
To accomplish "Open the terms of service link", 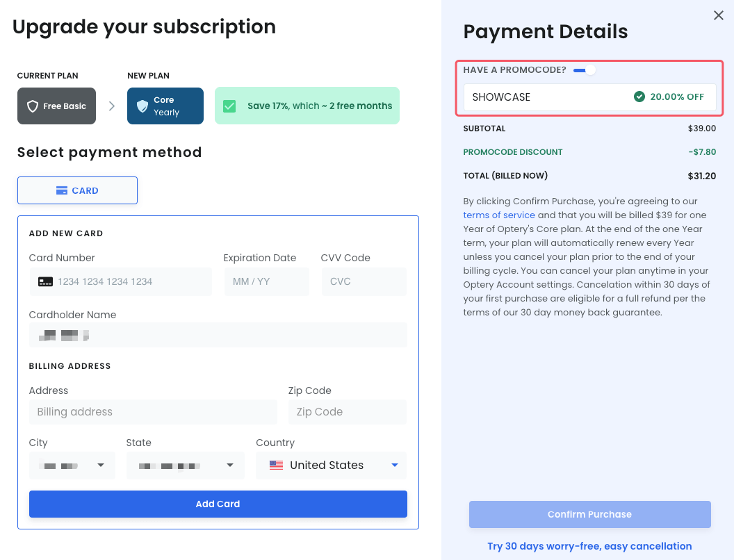I will pyautogui.click(x=499, y=215).
